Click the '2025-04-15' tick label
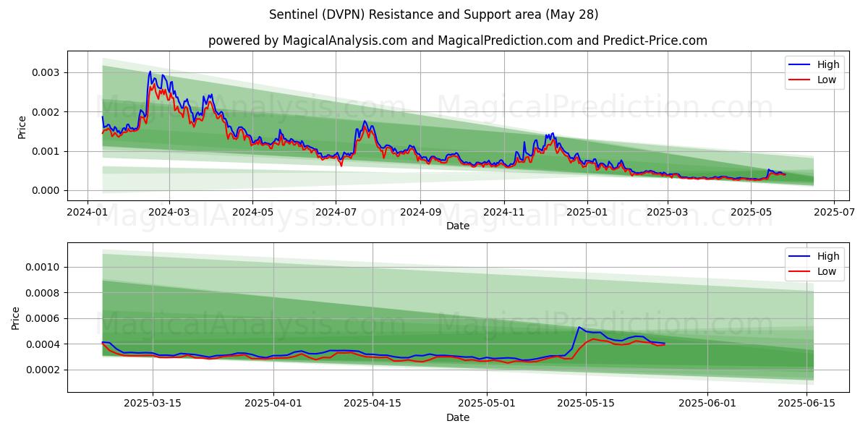 tap(373, 404)
